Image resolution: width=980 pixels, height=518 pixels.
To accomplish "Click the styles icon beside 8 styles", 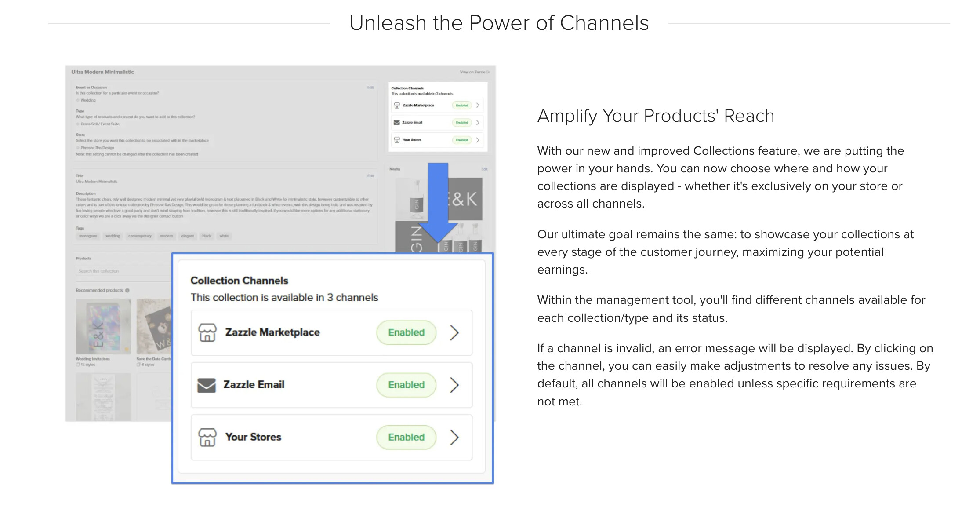I will pos(138,365).
